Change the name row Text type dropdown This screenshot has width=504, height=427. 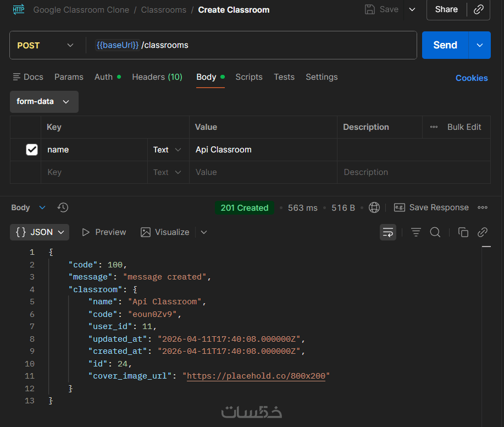168,150
